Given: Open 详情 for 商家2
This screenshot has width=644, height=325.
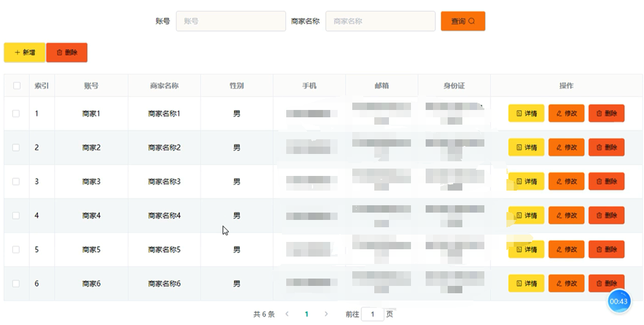Looking at the screenshot, I should pos(526,147).
